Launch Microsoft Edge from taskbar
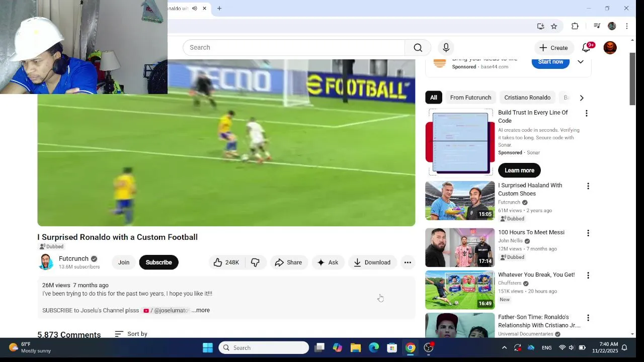 374,347
